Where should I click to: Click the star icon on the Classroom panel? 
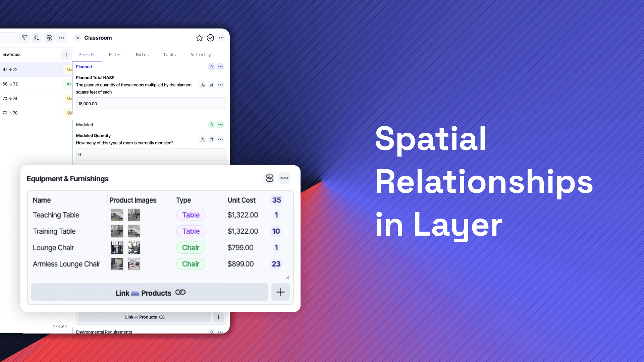point(200,38)
